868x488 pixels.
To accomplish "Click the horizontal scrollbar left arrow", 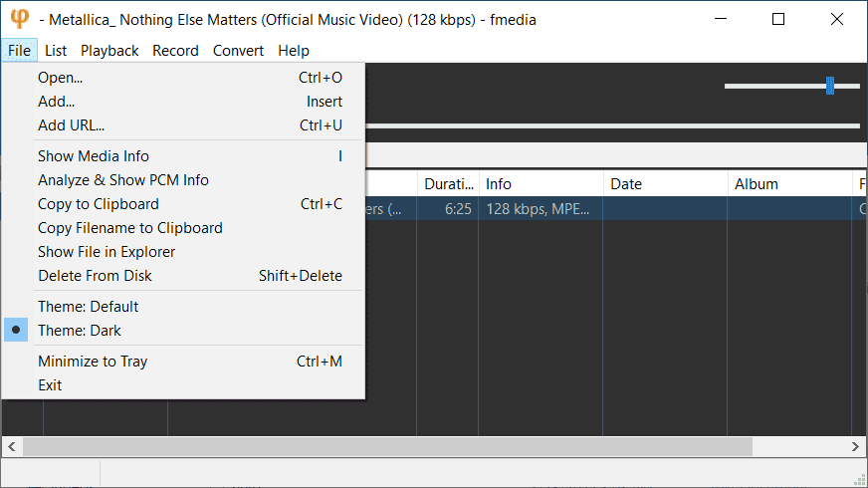I will coord(12,446).
